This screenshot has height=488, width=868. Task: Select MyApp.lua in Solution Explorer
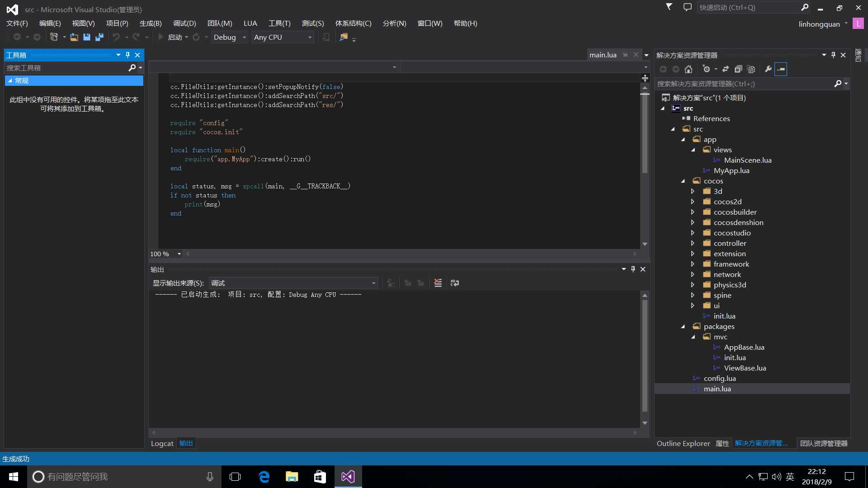(x=731, y=170)
